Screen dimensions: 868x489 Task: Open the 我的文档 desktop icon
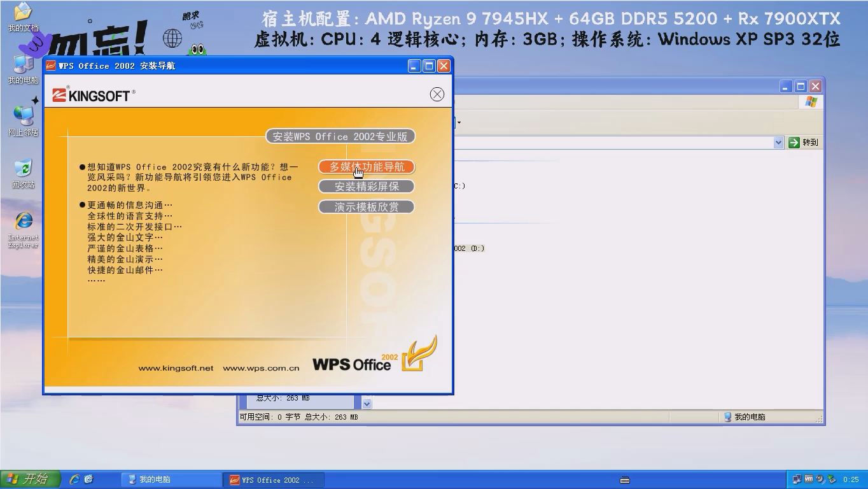[x=23, y=17]
